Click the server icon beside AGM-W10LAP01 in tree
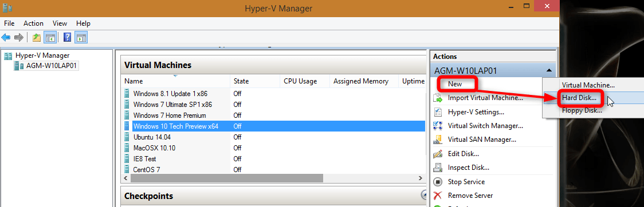 (19, 66)
